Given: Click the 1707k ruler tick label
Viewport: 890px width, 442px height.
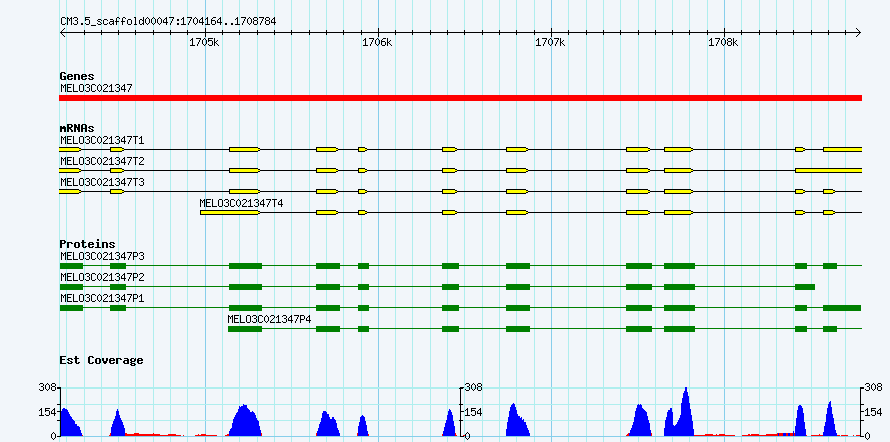Looking at the screenshot, I should click(x=551, y=43).
